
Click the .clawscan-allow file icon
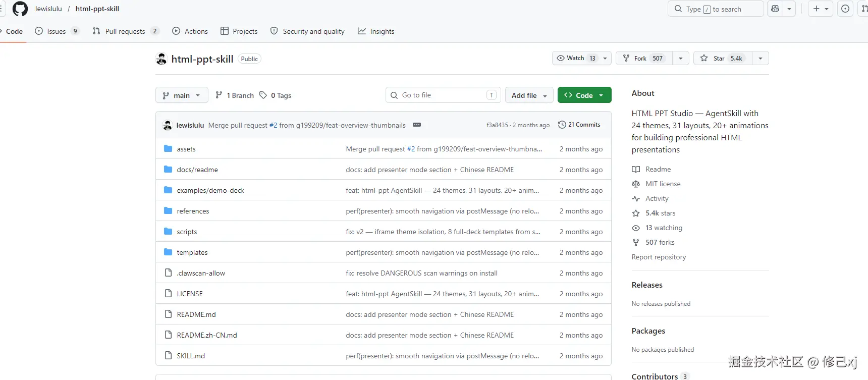click(168, 273)
